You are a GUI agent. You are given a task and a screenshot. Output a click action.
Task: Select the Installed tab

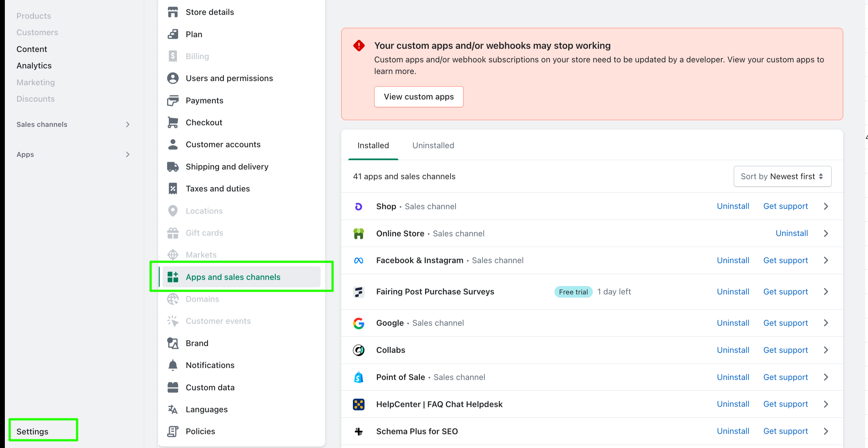tap(373, 145)
